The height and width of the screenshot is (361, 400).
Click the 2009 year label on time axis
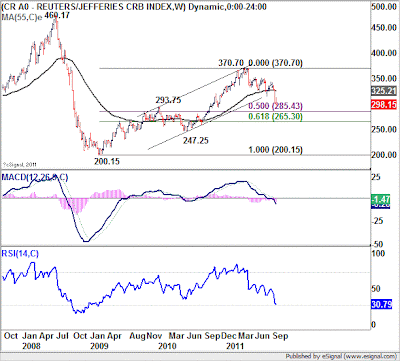[x=99, y=346]
